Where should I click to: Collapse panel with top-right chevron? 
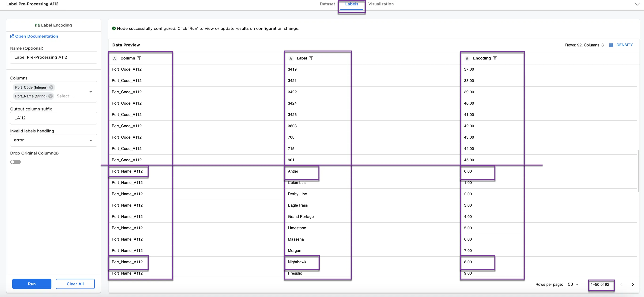pyautogui.click(x=637, y=4)
